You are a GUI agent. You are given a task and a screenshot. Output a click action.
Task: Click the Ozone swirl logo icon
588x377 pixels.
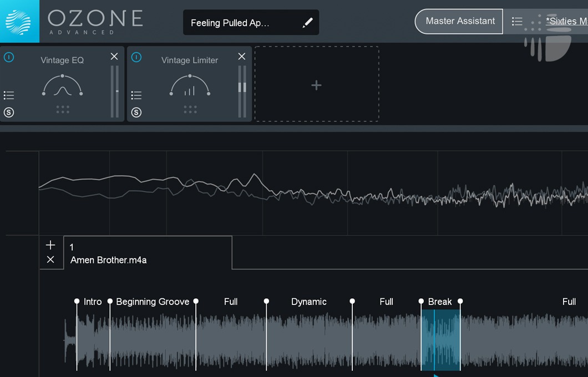(19, 22)
